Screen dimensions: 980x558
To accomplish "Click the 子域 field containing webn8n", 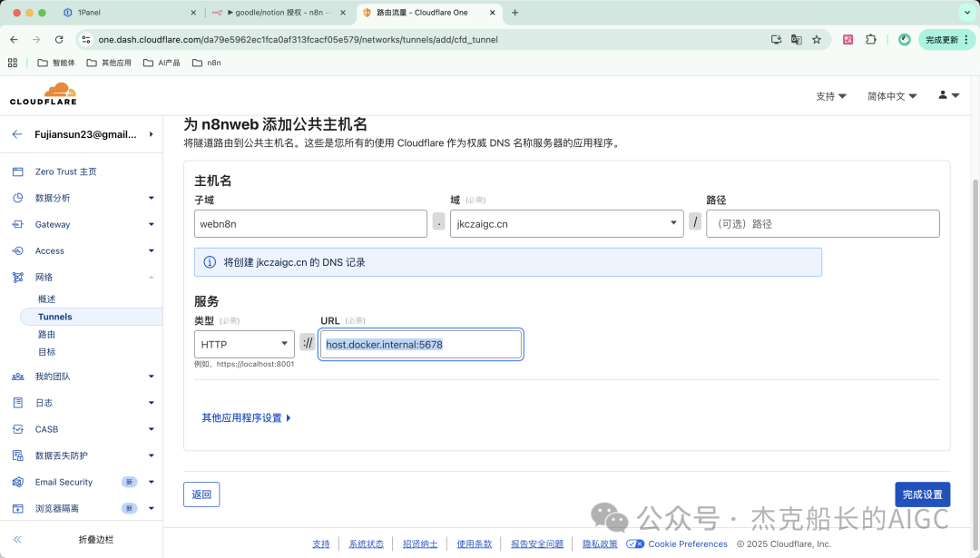I will tap(310, 224).
